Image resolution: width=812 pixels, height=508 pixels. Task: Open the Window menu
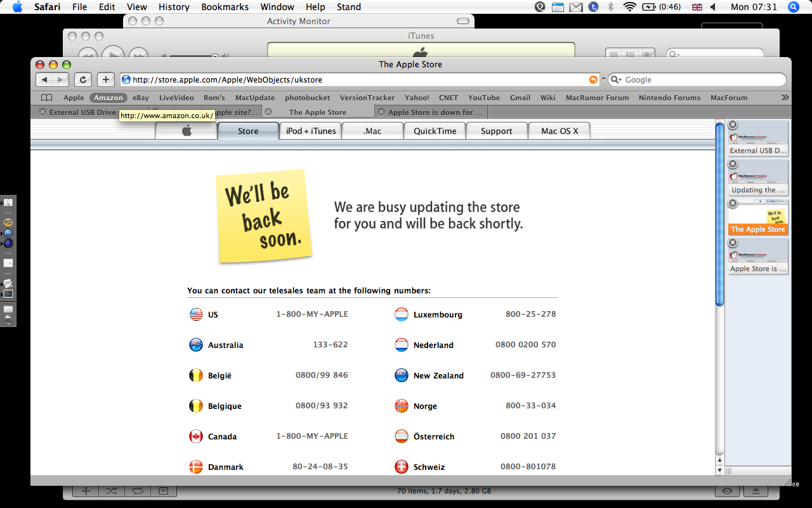tap(277, 7)
